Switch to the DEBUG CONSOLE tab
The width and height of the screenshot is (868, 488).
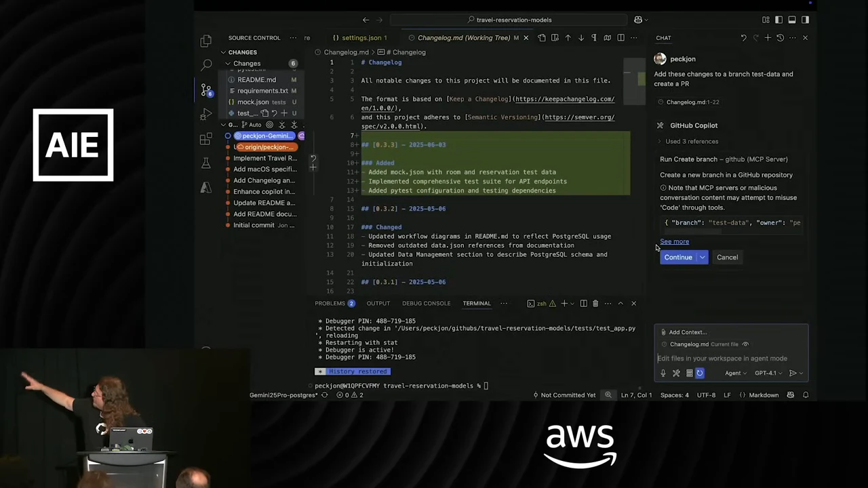tap(426, 304)
